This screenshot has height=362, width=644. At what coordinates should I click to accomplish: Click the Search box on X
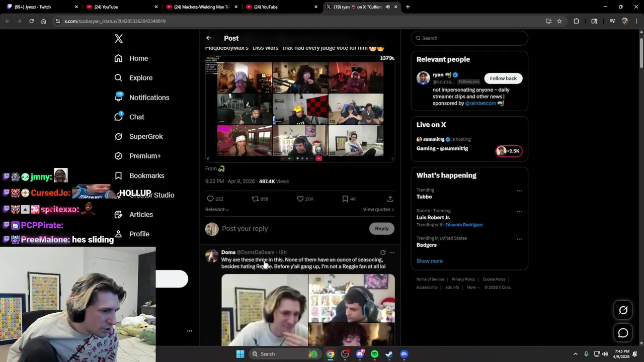pos(469,38)
